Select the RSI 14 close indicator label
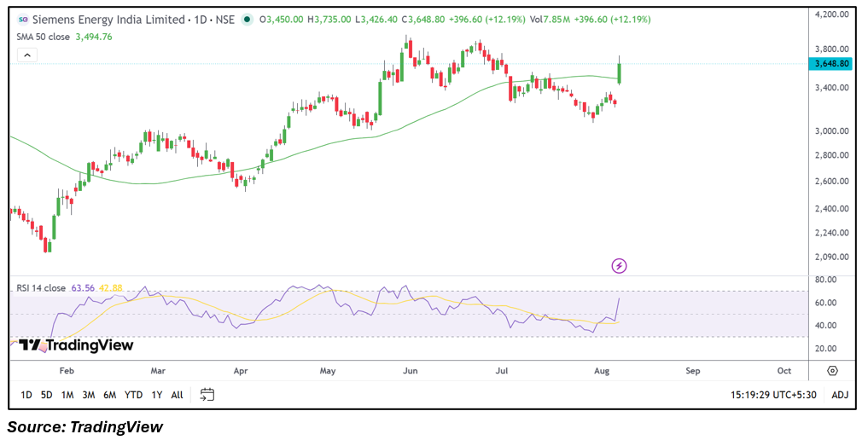868x440 pixels. click(41, 288)
